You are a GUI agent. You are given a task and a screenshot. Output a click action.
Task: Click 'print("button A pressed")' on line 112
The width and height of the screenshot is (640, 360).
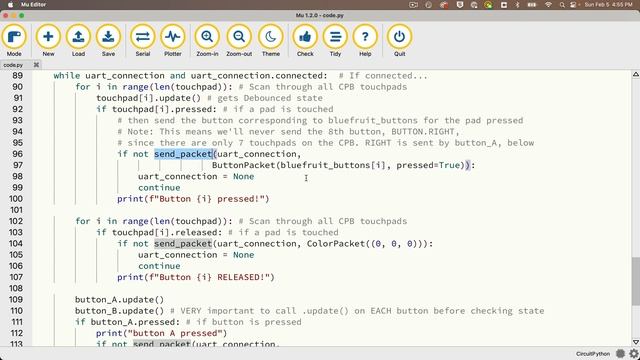coord(161,333)
